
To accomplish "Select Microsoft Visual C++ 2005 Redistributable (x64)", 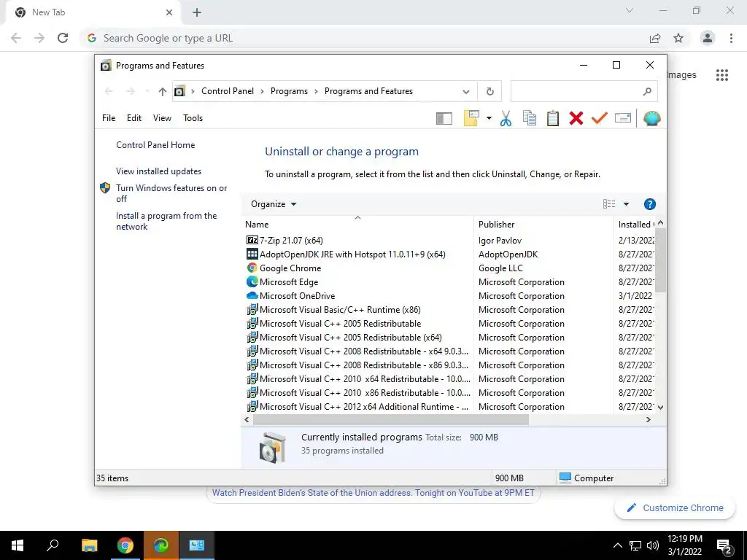I will tap(344, 337).
